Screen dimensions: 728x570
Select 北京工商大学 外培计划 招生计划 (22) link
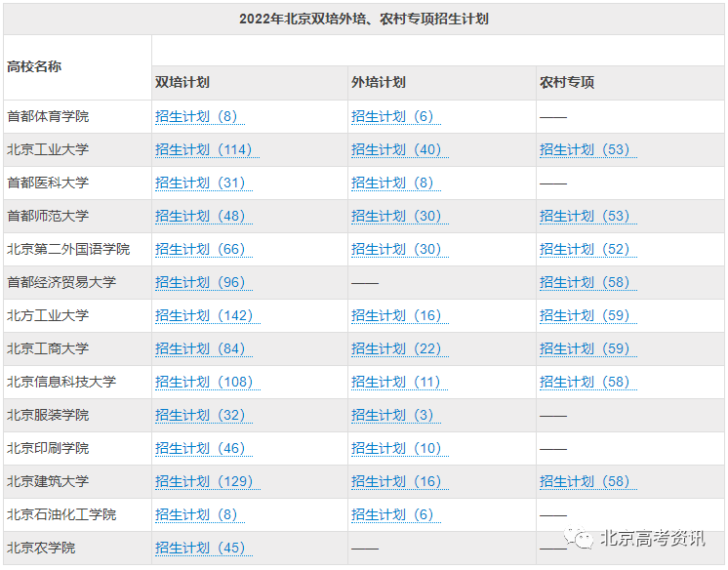pos(396,349)
